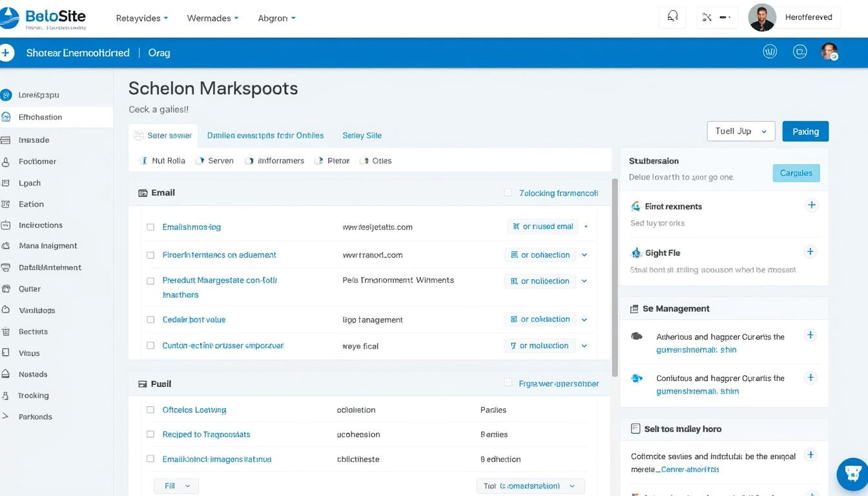Image resolution: width=868 pixels, height=496 pixels.
Task: Click the Loreikpapu sidebar icon
Action: pyautogui.click(x=6, y=95)
